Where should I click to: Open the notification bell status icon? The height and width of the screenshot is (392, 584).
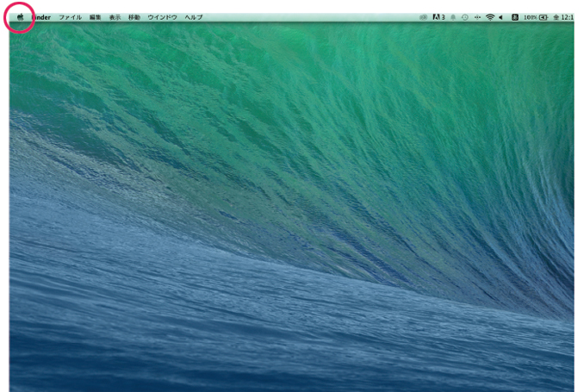coord(453,17)
